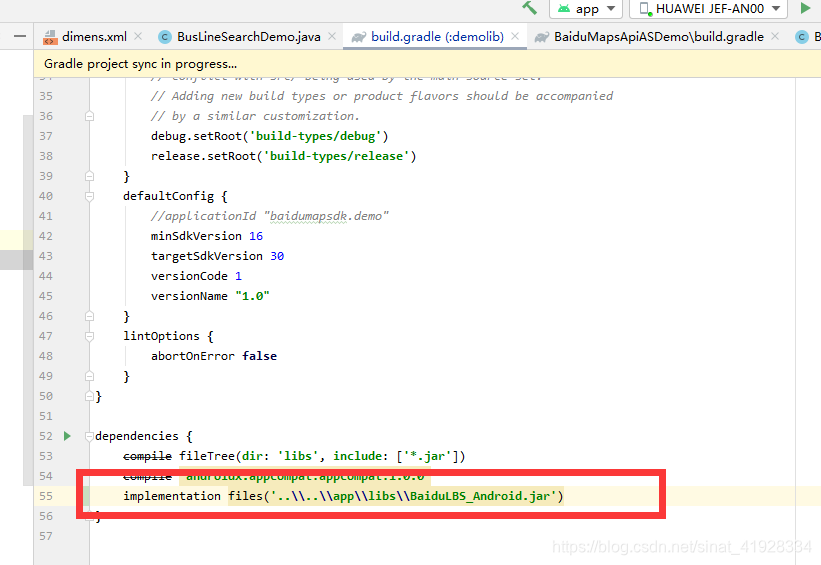The height and width of the screenshot is (565, 821).
Task: Click the BaiduLBS_Android.jar path string
Action: click(x=413, y=496)
